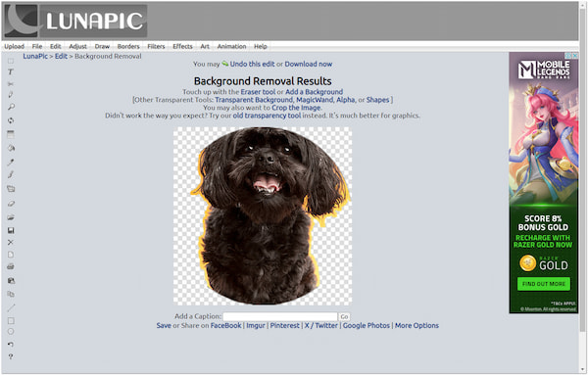Share on Imgur link
Image resolution: width=588 pixels, height=375 pixels.
pyautogui.click(x=256, y=325)
